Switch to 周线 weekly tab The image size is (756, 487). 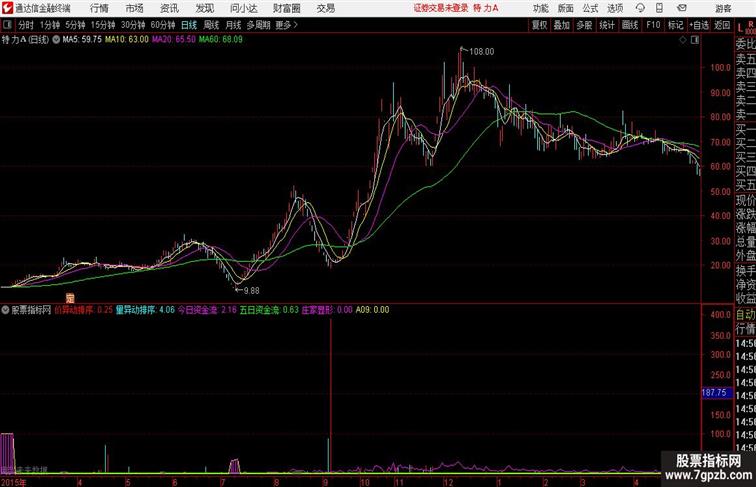211,25
